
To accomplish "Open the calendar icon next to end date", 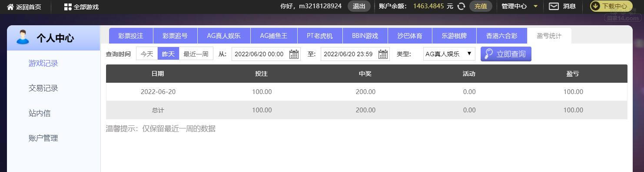I will coord(383,54).
